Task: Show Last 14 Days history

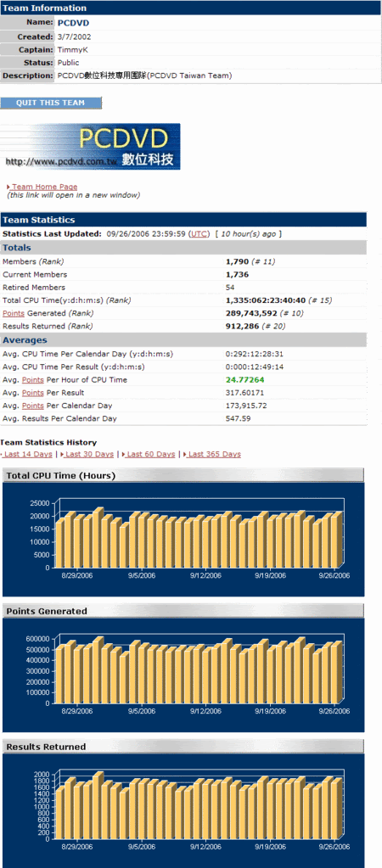Action: (x=26, y=454)
